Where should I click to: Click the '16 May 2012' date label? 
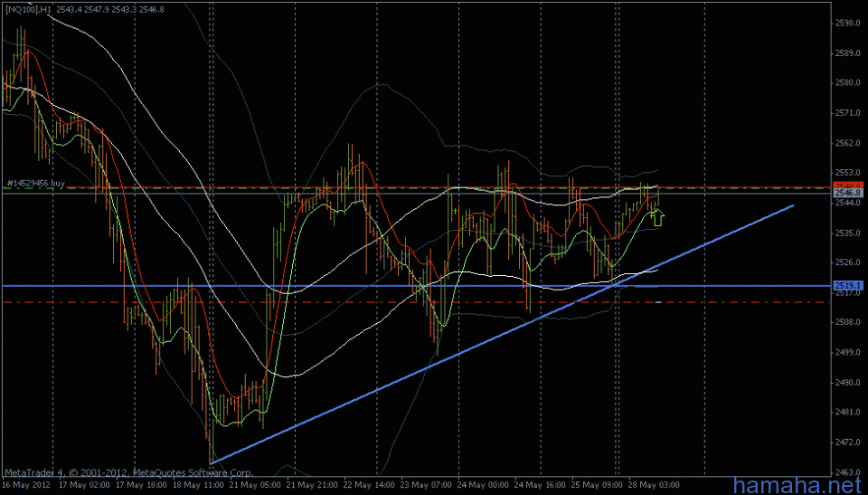[x=26, y=484]
